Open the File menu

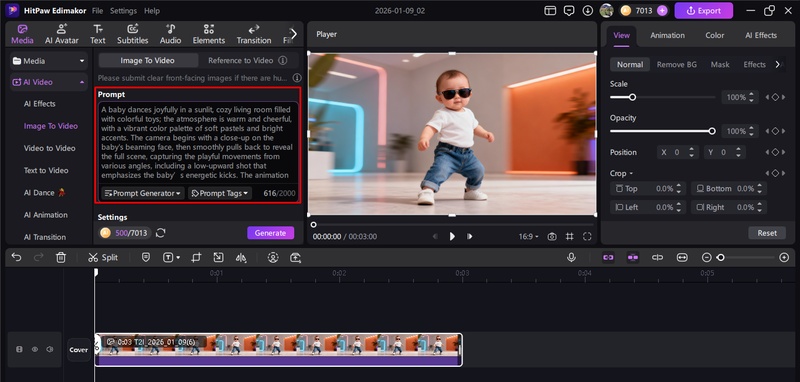[x=97, y=11]
